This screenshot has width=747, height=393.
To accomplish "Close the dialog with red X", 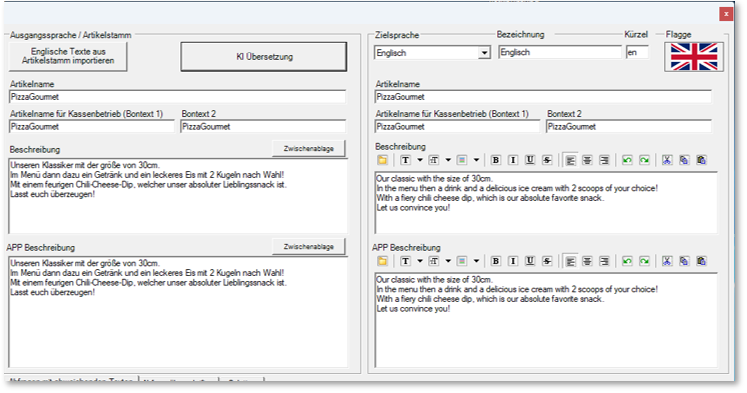I will 726,14.
